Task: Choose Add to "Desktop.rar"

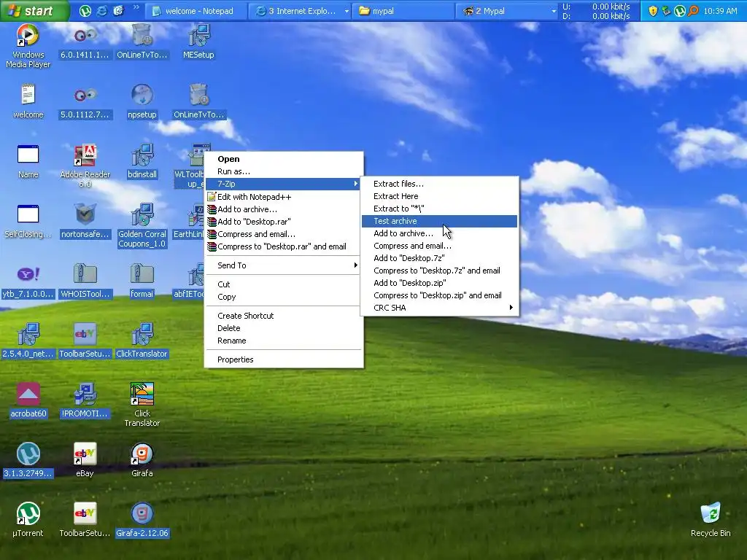Action: (x=284, y=222)
